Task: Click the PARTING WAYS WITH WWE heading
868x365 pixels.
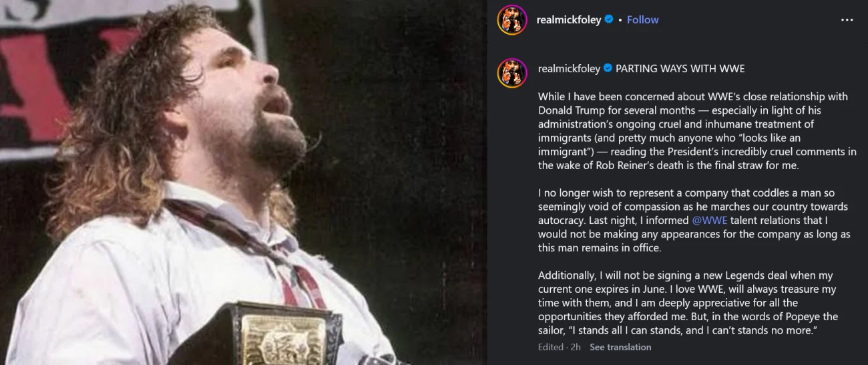Action: [x=680, y=69]
